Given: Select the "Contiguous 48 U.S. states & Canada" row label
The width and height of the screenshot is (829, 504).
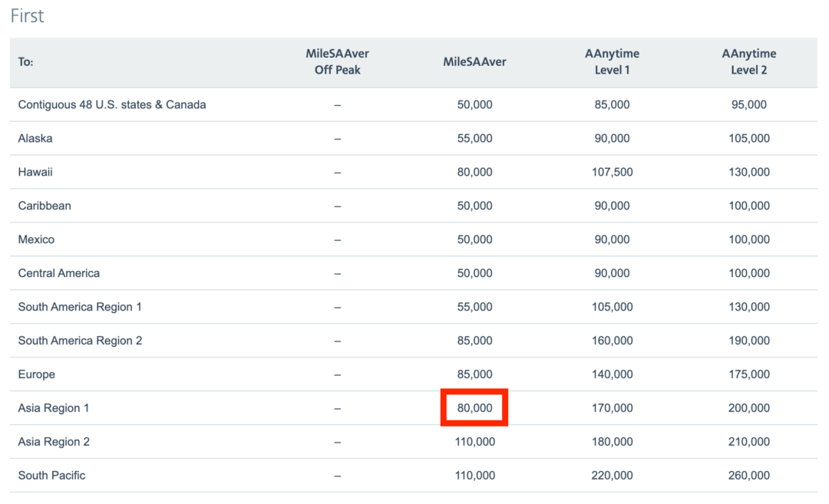Looking at the screenshot, I should tap(112, 104).
